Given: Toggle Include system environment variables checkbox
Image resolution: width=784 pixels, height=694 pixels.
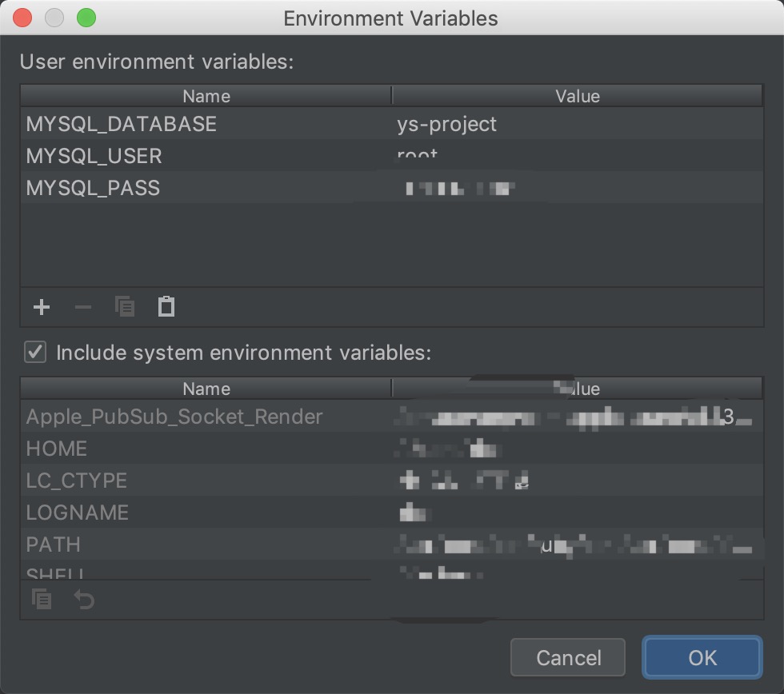Looking at the screenshot, I should coord(35,352).
